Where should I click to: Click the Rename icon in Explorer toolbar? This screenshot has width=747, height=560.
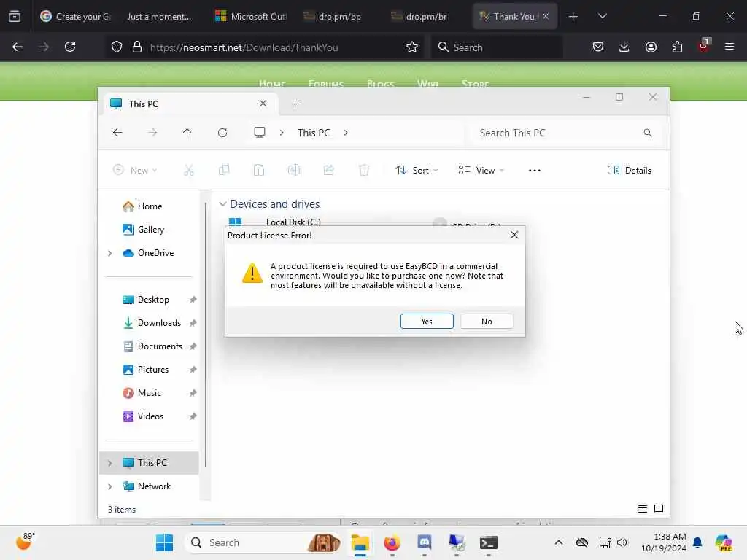pos(294,170)
